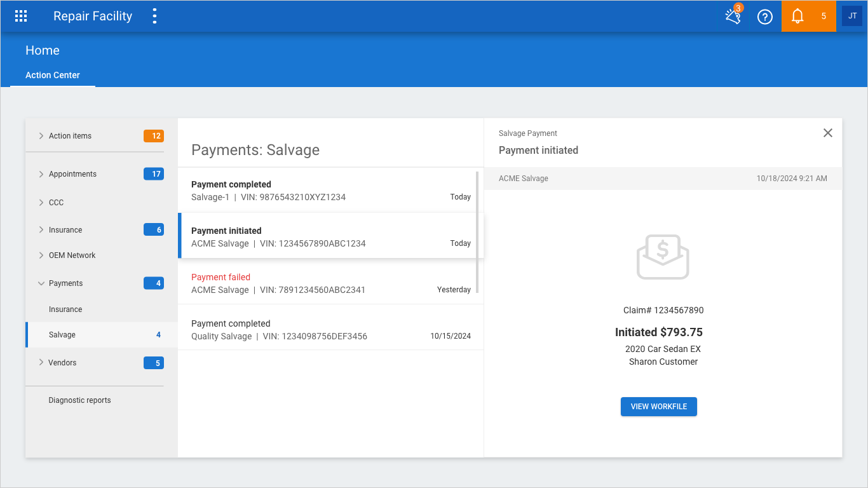Click the JT user avatar
This screenshot has height=488, width=868.
[852, 17]
